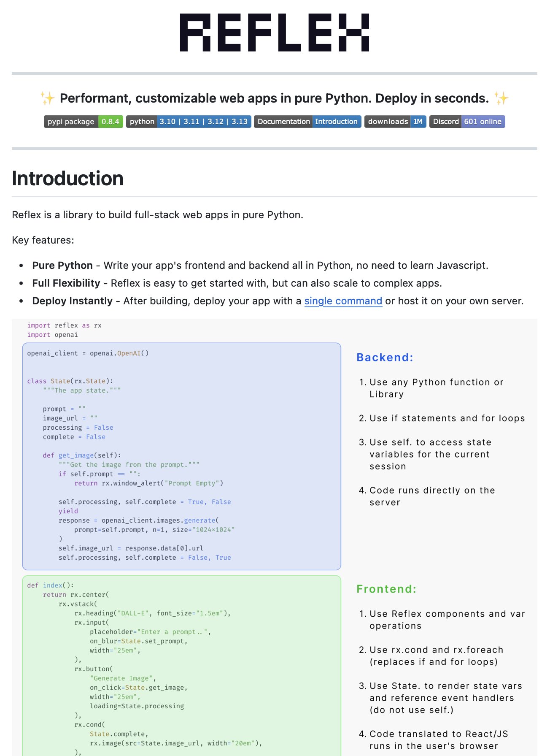The image size is (550, 756).
Task: Click the Key features: text
Action: (43, 240)
